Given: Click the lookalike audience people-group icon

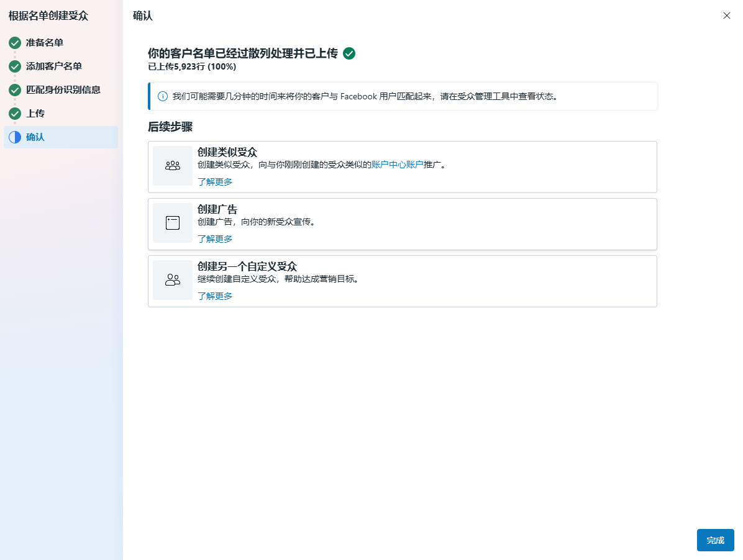Looking at the screenshot, I should [173, 166].
